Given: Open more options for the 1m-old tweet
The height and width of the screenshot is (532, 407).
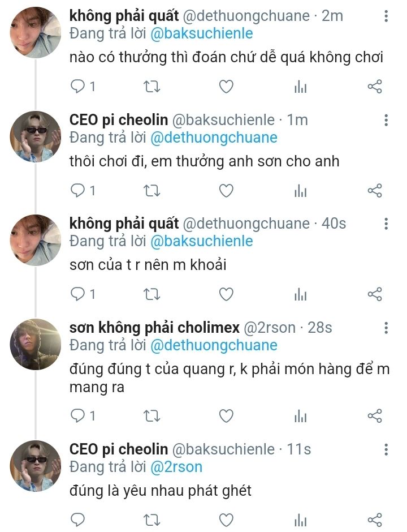Looking at the screenshot, I should [x=386, y=120].
